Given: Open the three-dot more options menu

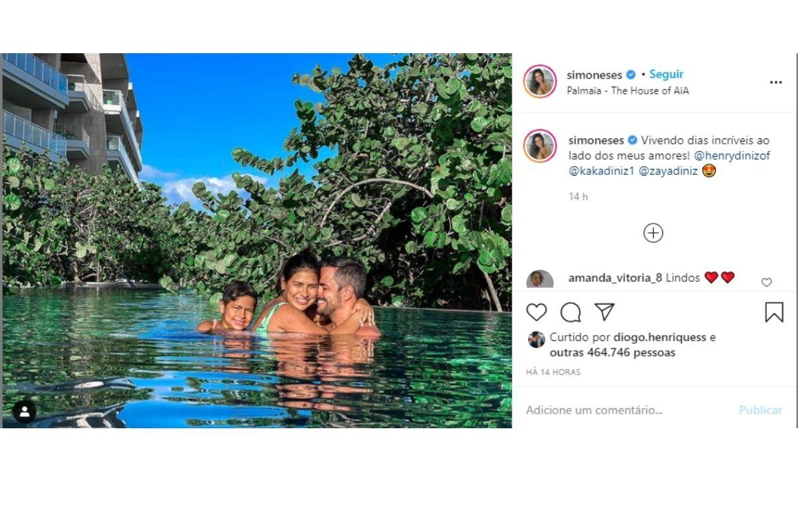Looking at the screenshot, I should click(776, 82).
